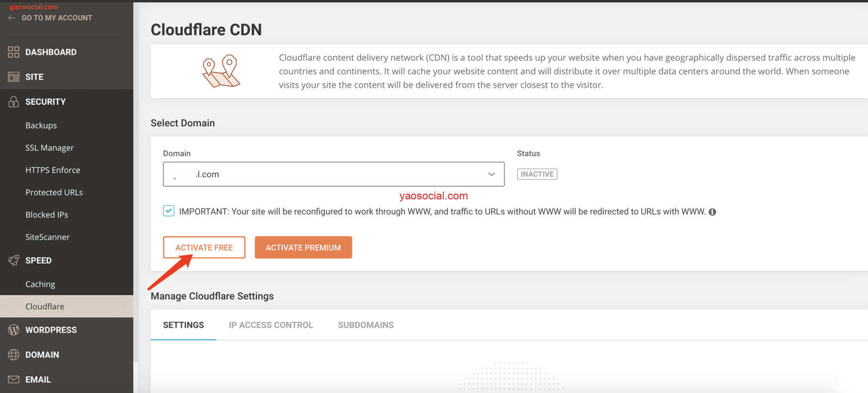Select the Settings tab
868x393 pixels.
point(183,325)
